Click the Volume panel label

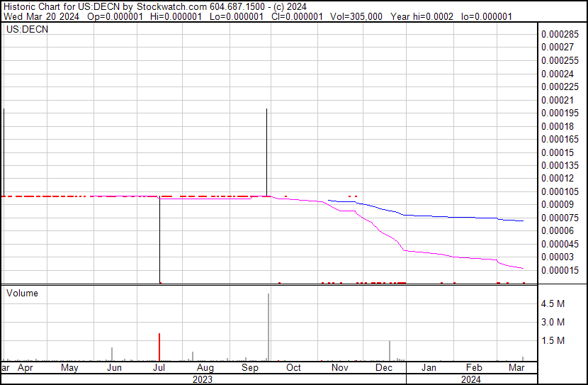(22, 294)
